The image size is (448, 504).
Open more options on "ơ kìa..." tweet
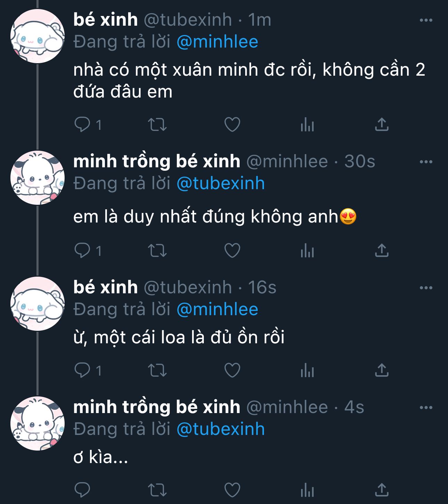point(426,408)
